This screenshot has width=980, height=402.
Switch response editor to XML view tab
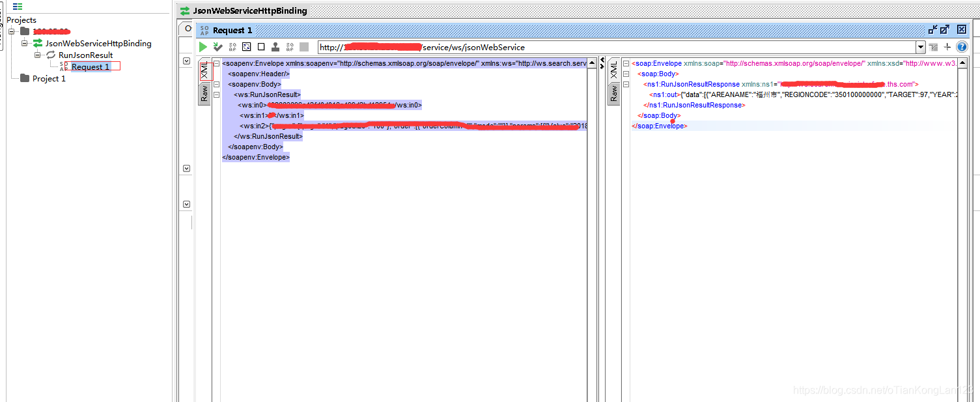pyautogui.click(x=614, y=71)
